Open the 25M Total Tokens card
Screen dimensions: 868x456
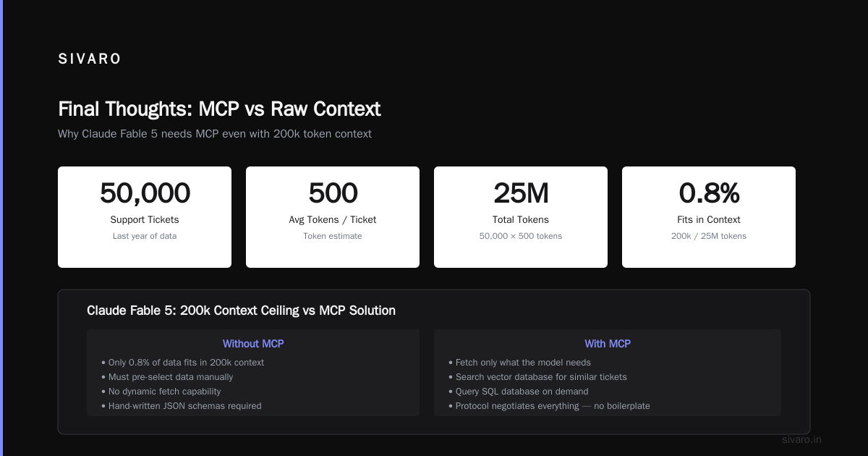[521, 217]
